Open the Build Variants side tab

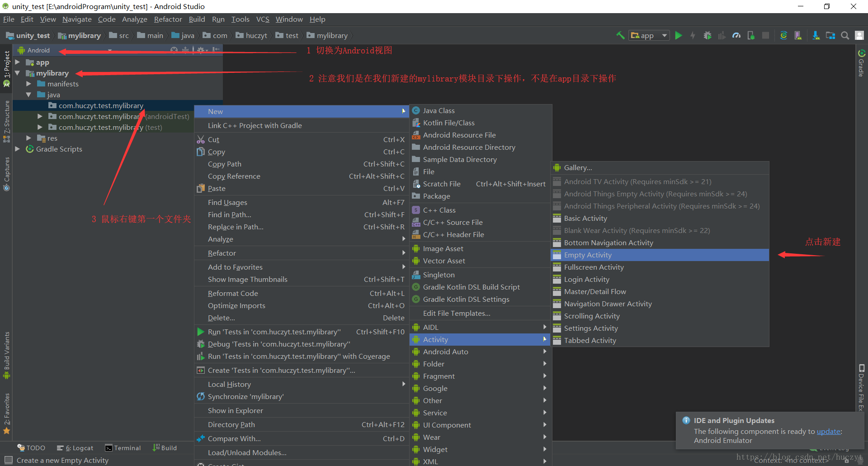(x=6, y=355)
